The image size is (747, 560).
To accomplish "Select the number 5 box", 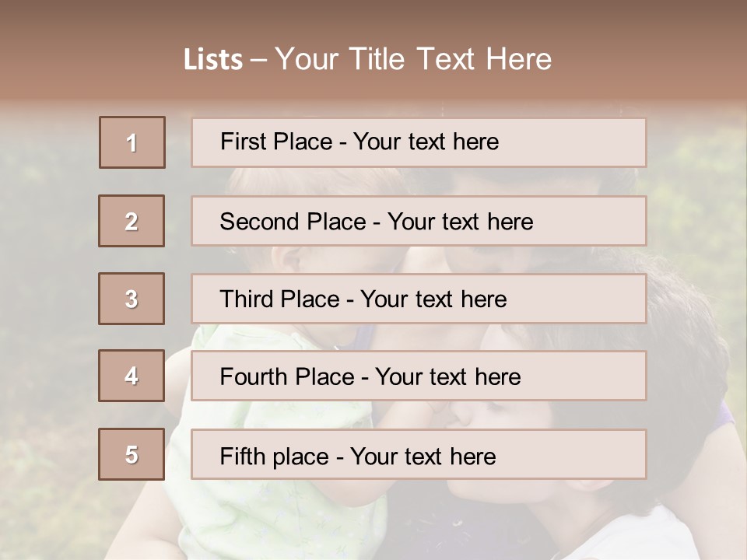I will (x=132, y=454).
